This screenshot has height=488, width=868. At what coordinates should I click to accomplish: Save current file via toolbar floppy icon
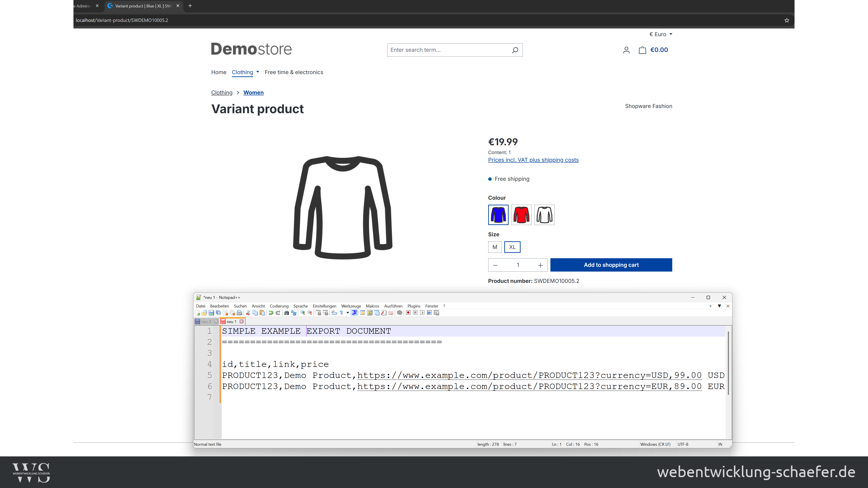pos(212,312)
